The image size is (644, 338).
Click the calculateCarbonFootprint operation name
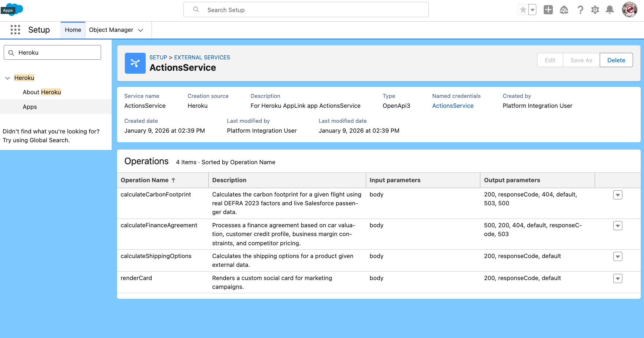(156, 194)
